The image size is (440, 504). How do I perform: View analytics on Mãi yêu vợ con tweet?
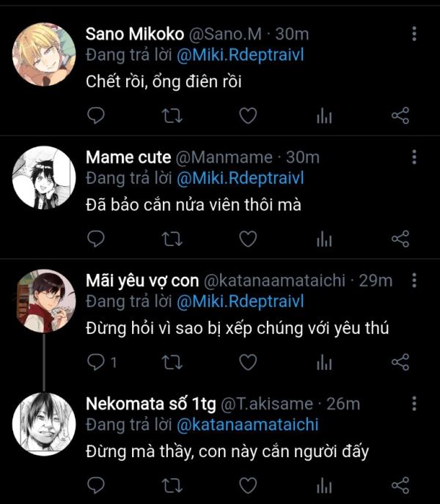tap(324, 362)
